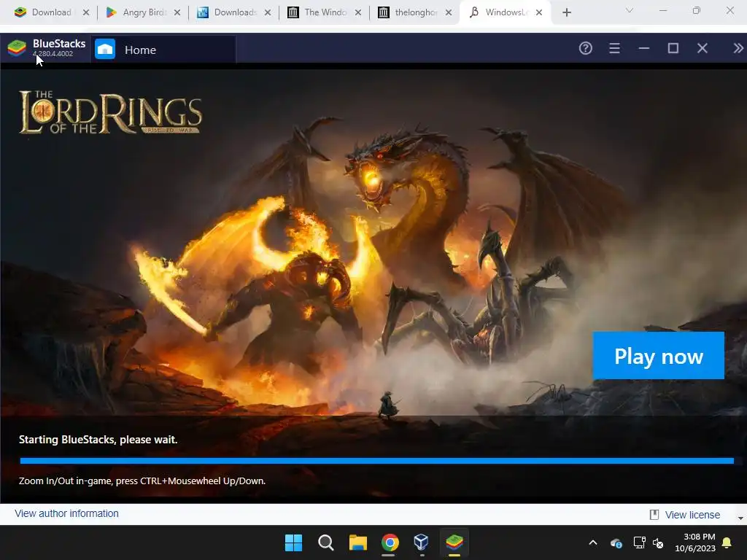Close the Downloads browser tab
Image resolution: width=747 pixels, height=560 pixels.
point(268,12)
